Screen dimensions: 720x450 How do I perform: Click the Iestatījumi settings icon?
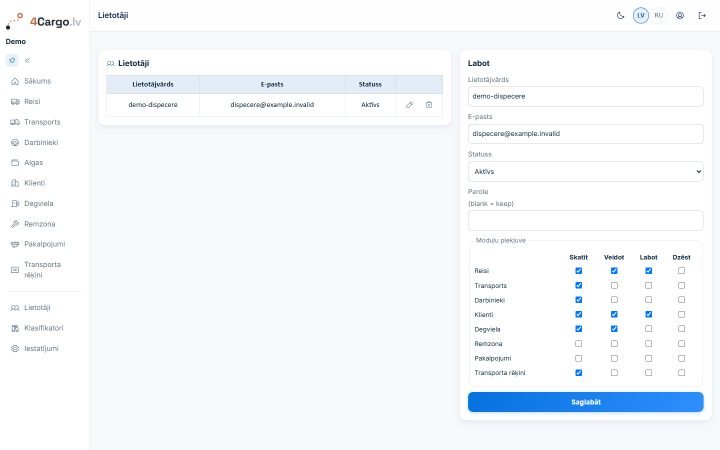pyautogui.click(x=15, y=349)
